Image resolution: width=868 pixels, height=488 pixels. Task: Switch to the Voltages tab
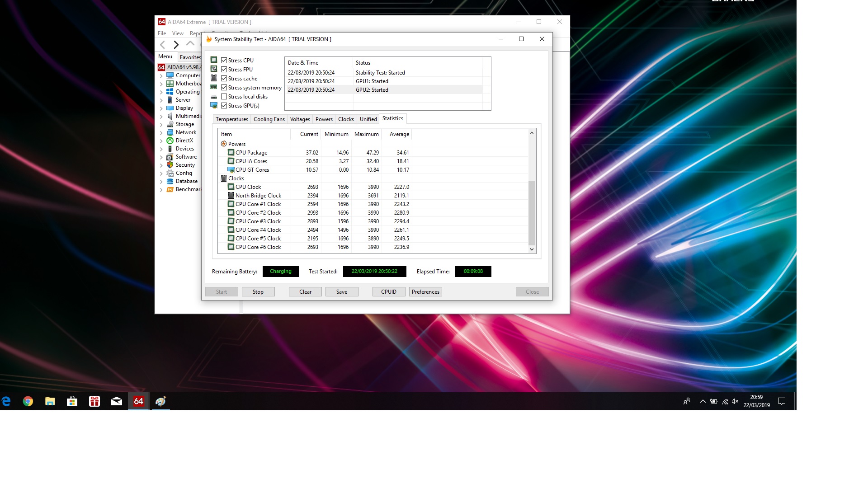coord(300,119)
